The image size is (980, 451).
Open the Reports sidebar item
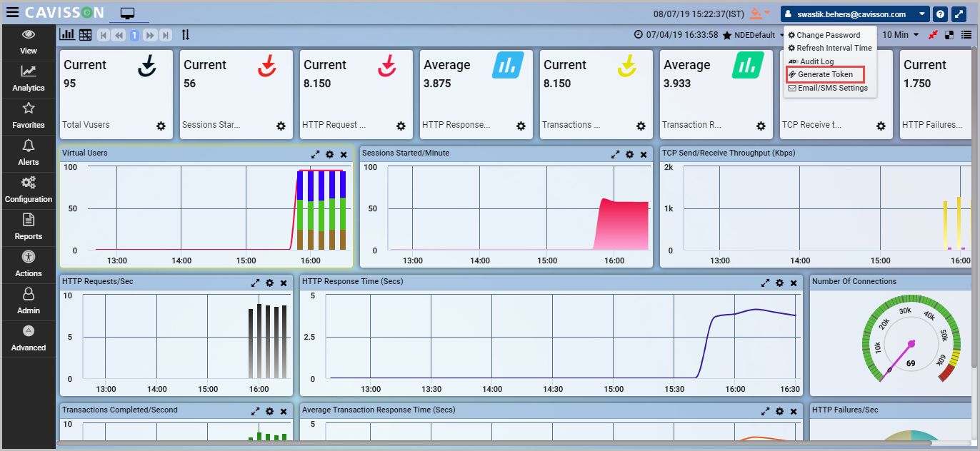pos(29,227)
